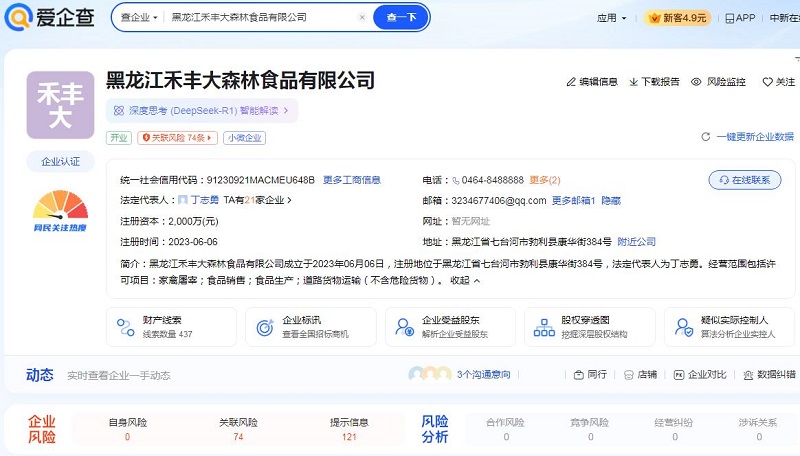Open the 查企业 search type dropdown
Viewport: 800px width, 456px height.
pos(139,17)
